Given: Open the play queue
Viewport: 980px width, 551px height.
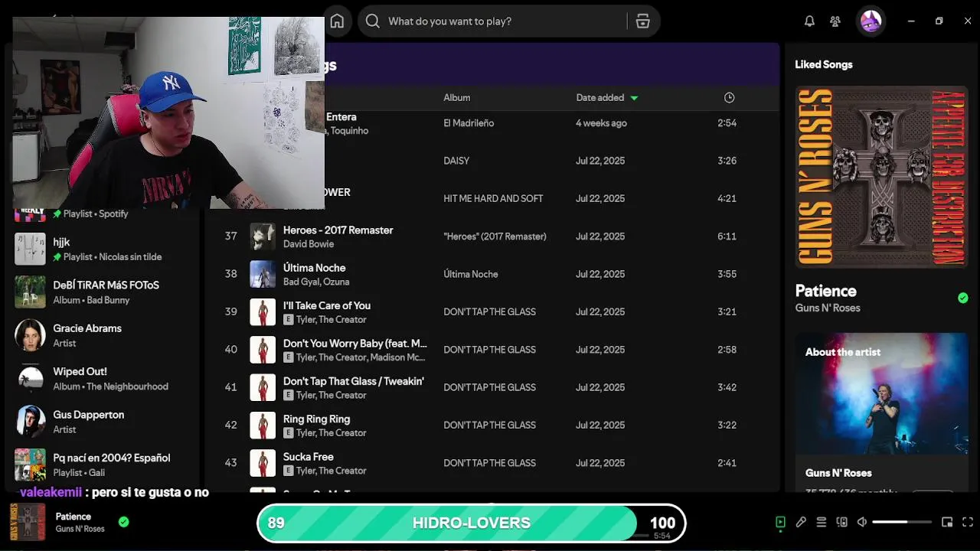Looking at the screenshot, I should (822, 522).
